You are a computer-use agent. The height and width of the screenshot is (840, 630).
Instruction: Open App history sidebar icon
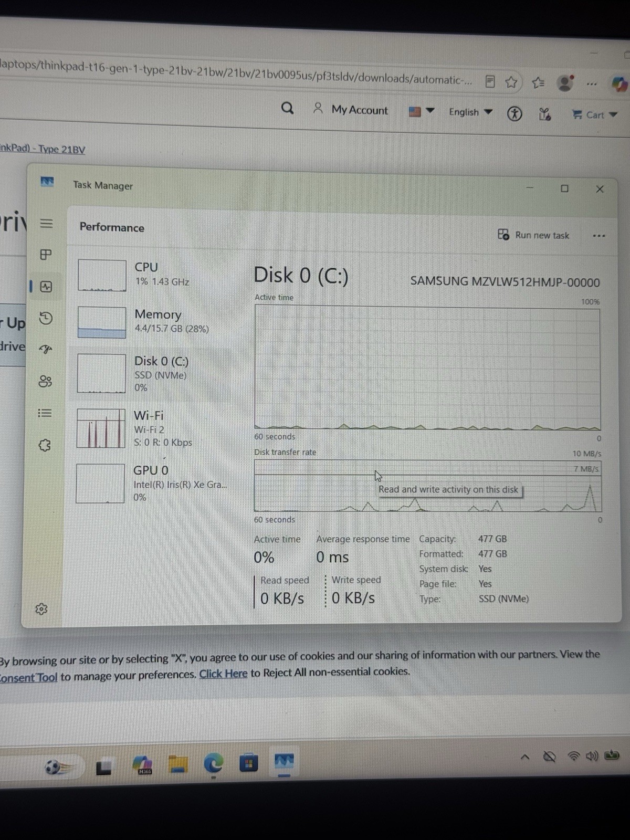click(x=46, y=318)
